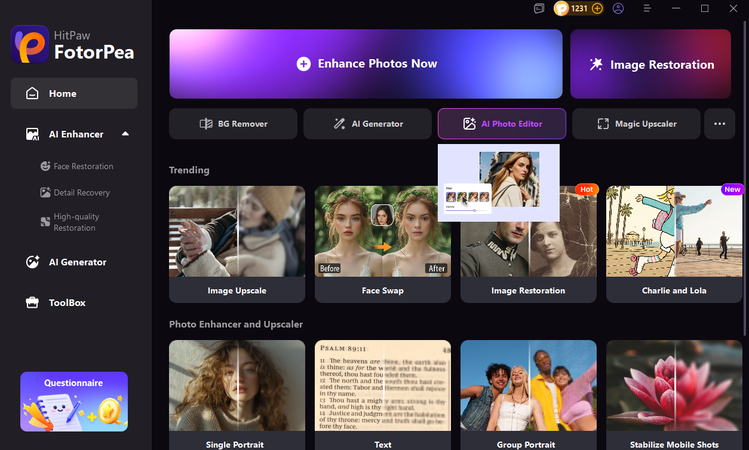Open the Single Portrait card
749x450 pixels.
click(x=237, y=395)
